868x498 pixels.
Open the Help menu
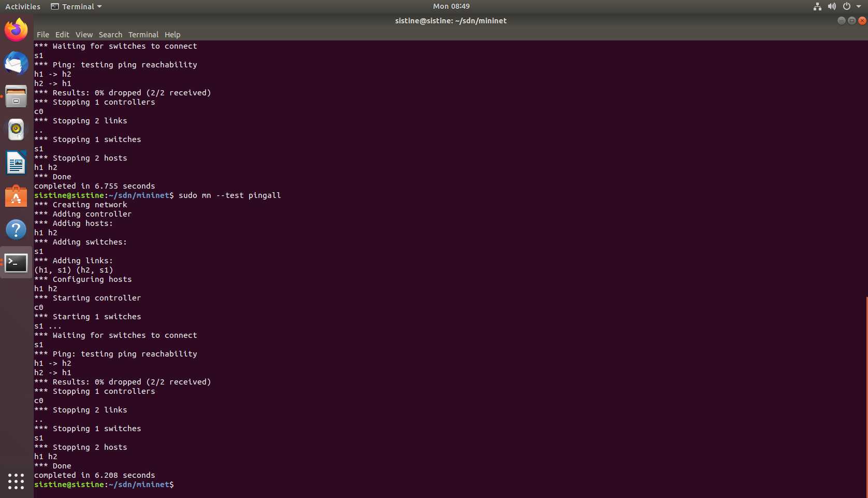172,35
